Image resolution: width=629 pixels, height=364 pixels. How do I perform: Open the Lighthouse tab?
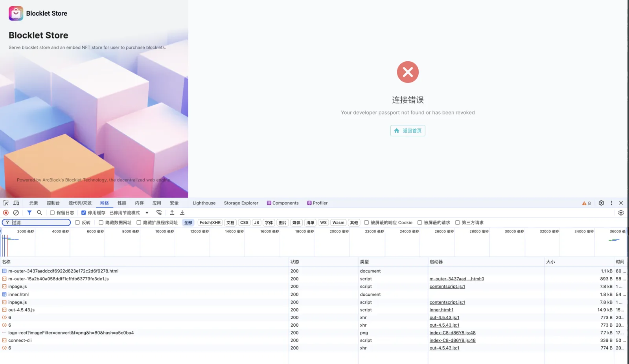[x=204, y=203]
